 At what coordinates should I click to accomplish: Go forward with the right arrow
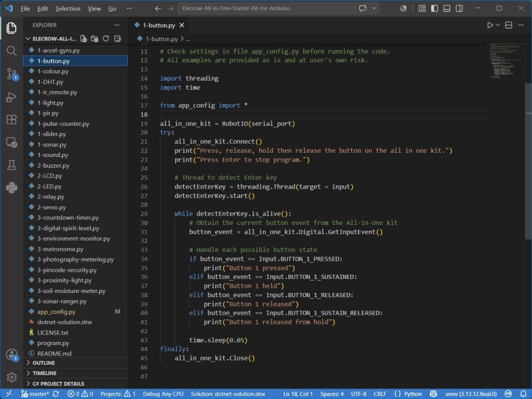coord(170,8)
